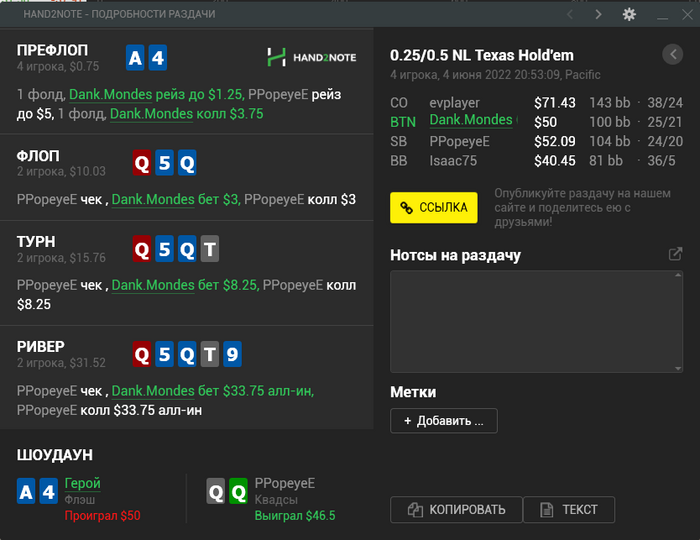
Task: Click PPopeyeE name in showdown
Action: (285, 483)
